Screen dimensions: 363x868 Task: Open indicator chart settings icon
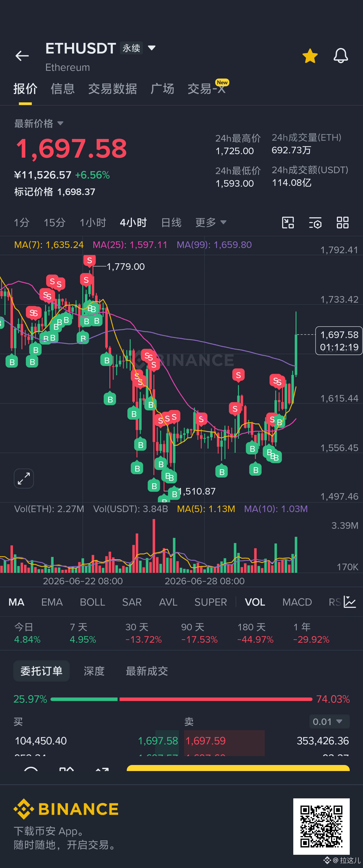click(349, 602)
